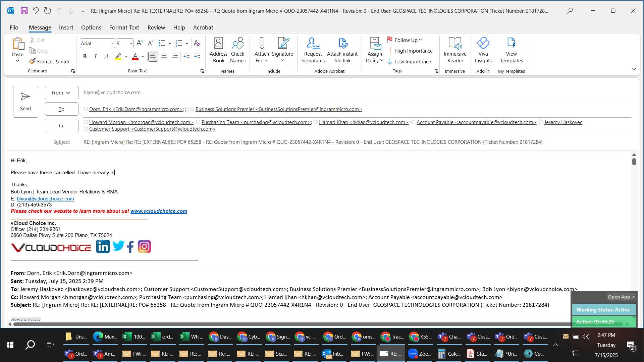Switch to the Options tab

[91, 27]
